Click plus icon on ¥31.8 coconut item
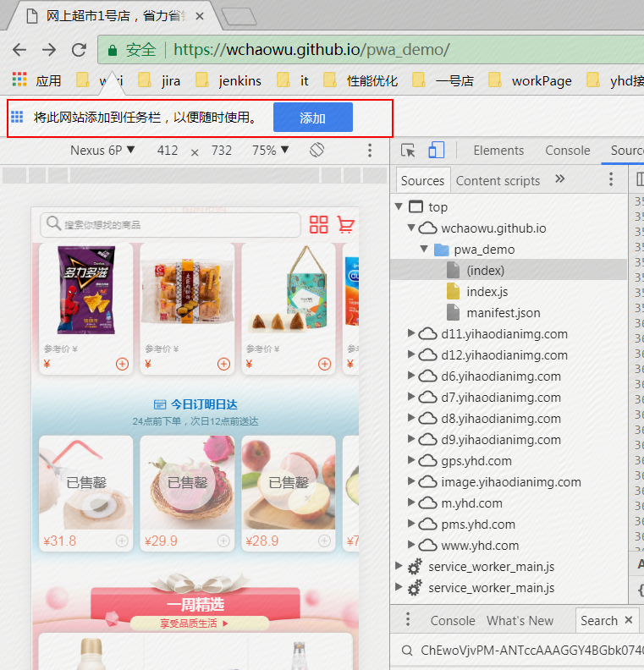The image size is (644, 670). coord(122,541)
